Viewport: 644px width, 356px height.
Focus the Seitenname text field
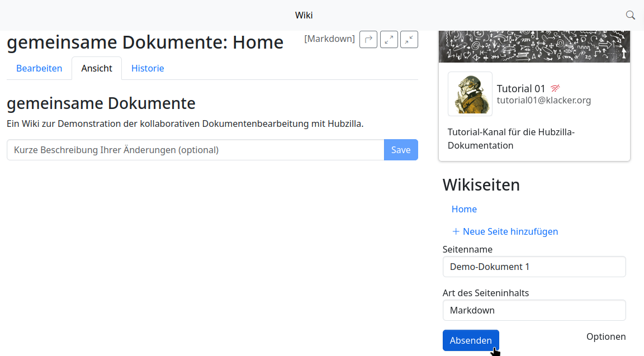pyautogui.click(x=534, y=267)
